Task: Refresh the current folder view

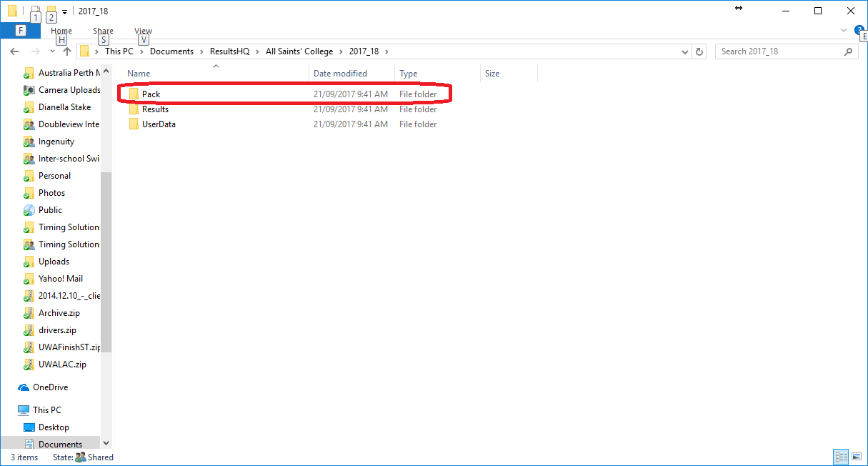Action: (699, 51)
